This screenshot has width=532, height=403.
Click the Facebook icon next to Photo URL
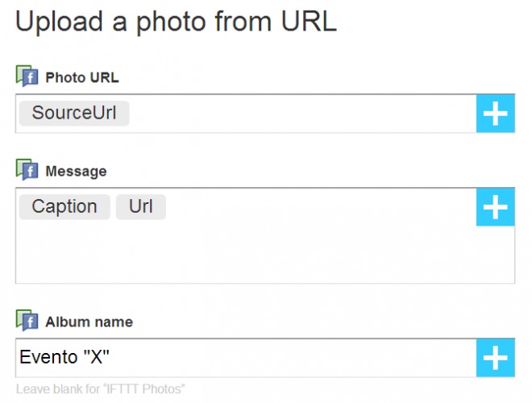27,77
